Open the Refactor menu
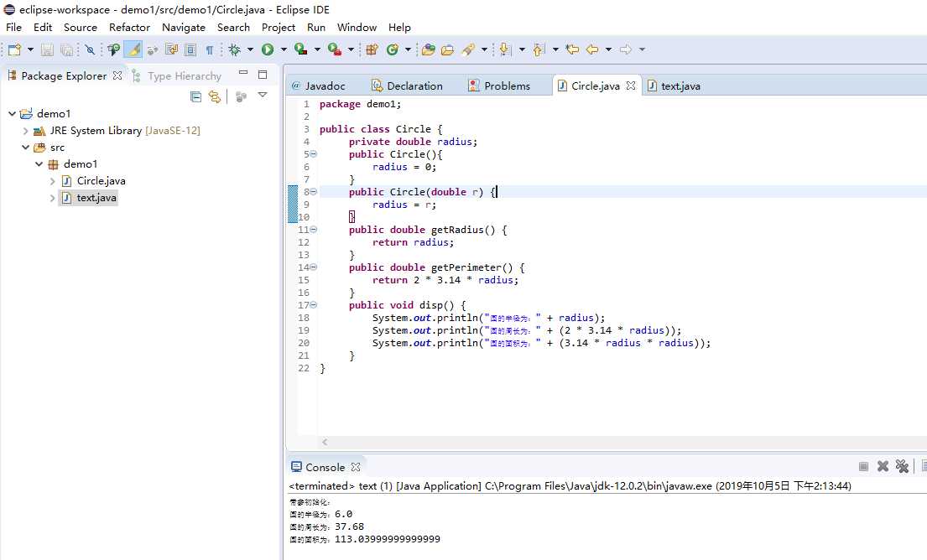Viewport: 927px width, 560px height. (129, 27)
